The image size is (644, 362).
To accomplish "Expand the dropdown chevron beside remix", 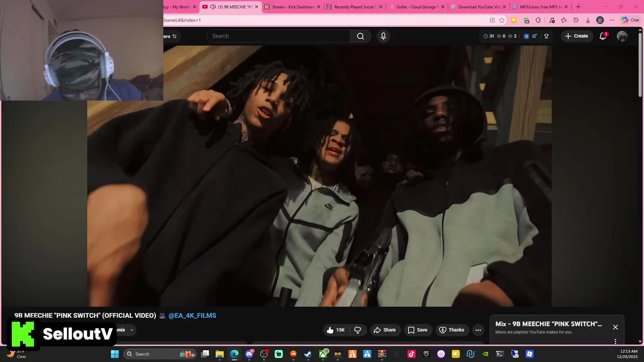I will pyautogui.click(x=131, y=330).
